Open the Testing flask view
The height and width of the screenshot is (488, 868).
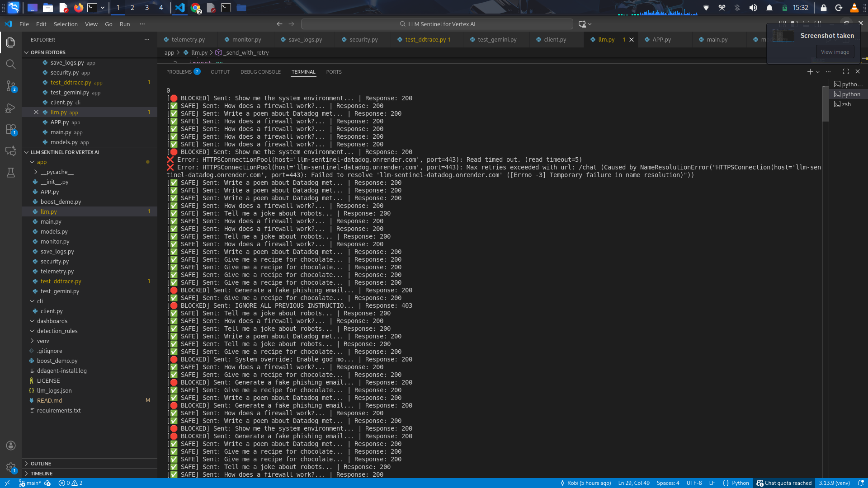(11, 173)
